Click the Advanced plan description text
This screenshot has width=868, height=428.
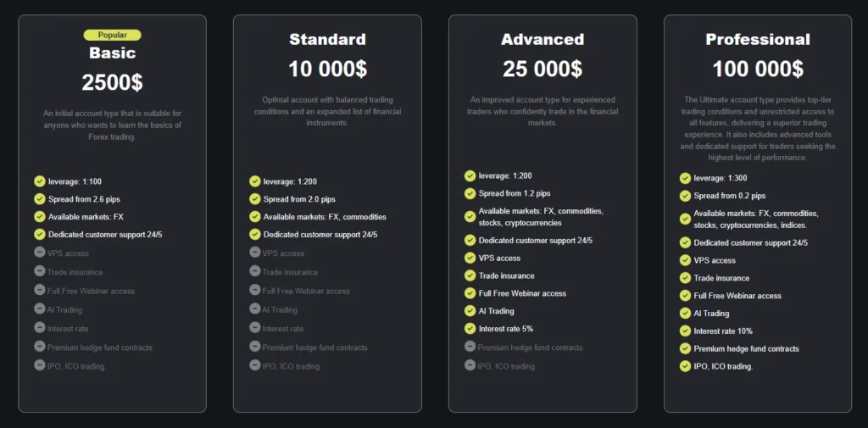coord(542,111)
